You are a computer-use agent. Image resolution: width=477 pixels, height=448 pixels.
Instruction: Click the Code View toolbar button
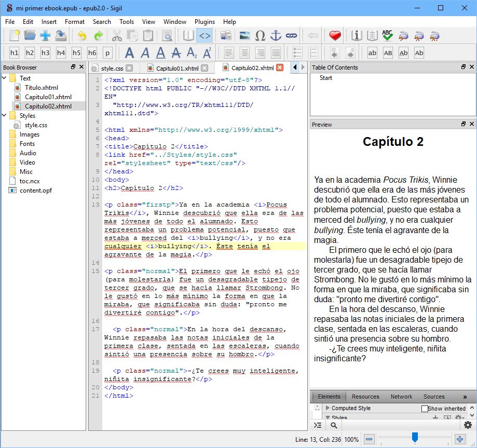click(205, 36)
